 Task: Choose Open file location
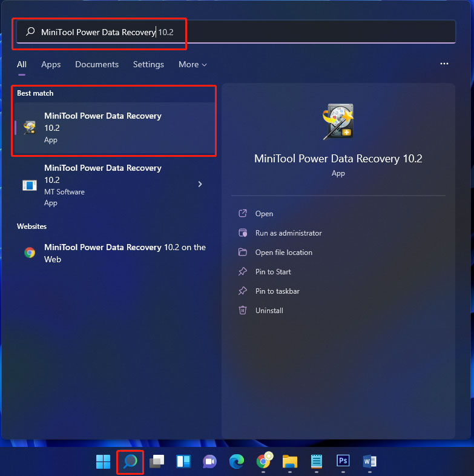click(x=284, y=253)
